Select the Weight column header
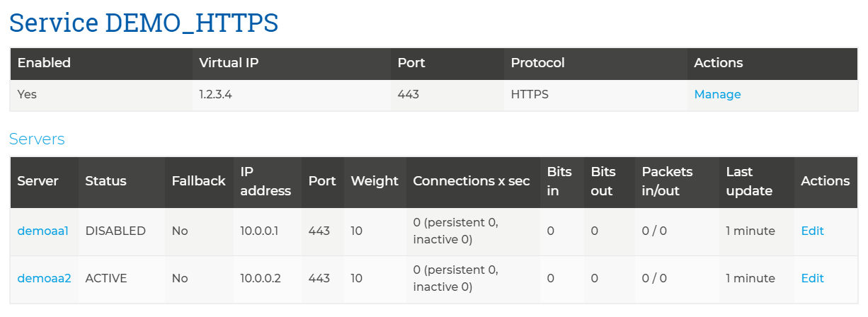This screenshot has width=868, height=317. (375, 180)
